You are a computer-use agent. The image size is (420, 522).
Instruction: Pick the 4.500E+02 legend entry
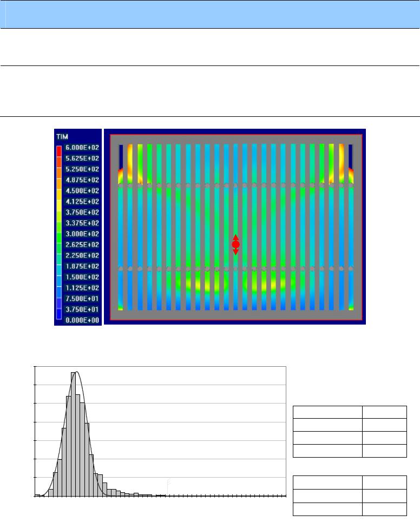click(82, 190)
